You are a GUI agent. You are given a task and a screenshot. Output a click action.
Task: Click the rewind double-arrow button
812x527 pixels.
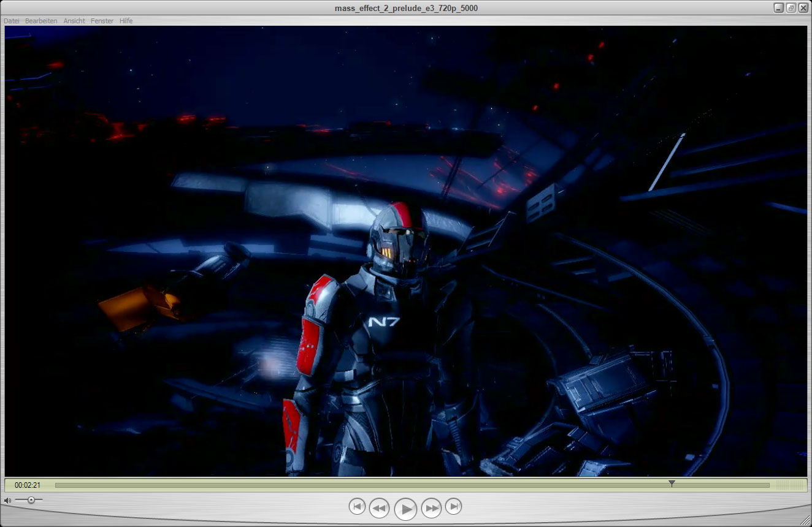pos(379,509)
